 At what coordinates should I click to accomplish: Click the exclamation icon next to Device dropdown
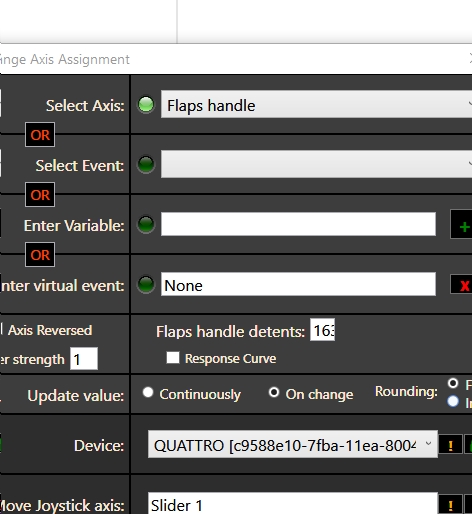[x=450, y=445]
